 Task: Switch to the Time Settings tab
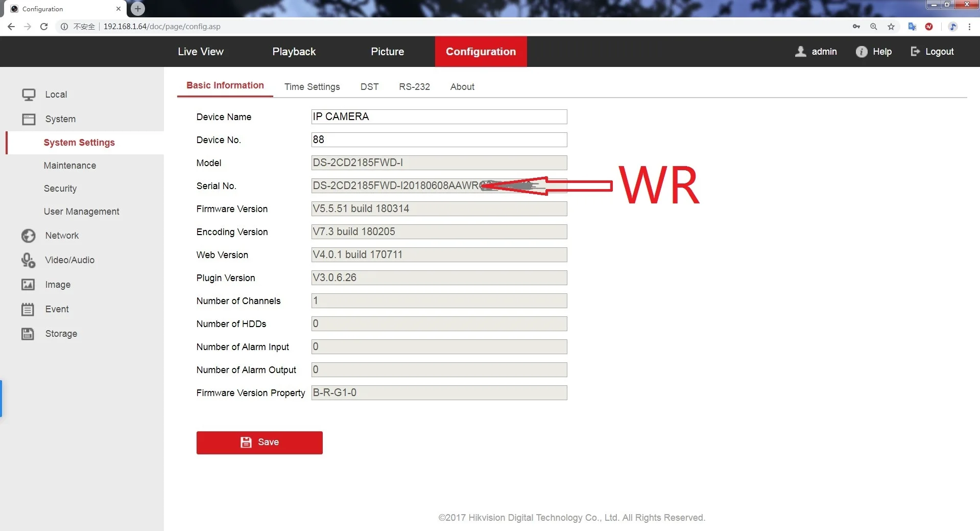pos(312,87)
